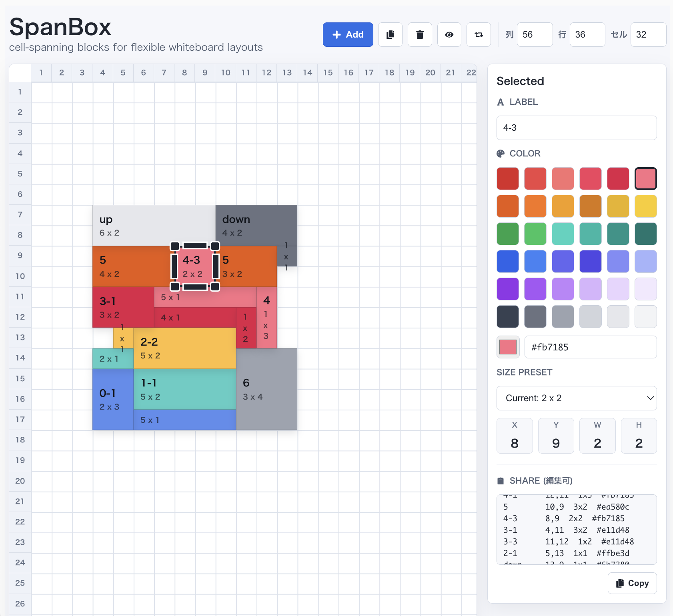
Task: Open the color picker preview swatch
Action: coord(508,347)
